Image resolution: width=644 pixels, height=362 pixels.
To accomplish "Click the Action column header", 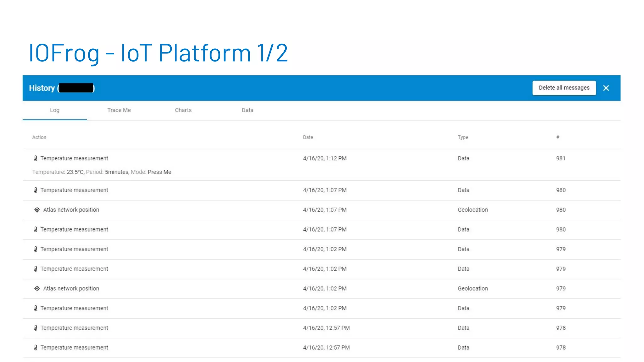I will [39, 137].
